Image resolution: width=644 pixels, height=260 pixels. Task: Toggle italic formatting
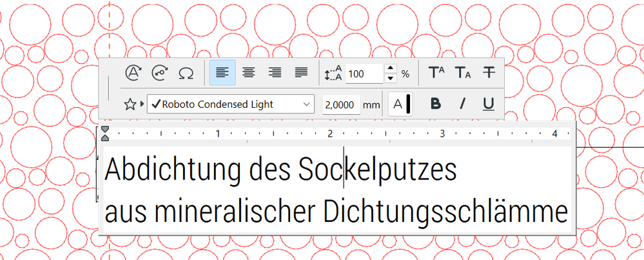click(462, 105)
